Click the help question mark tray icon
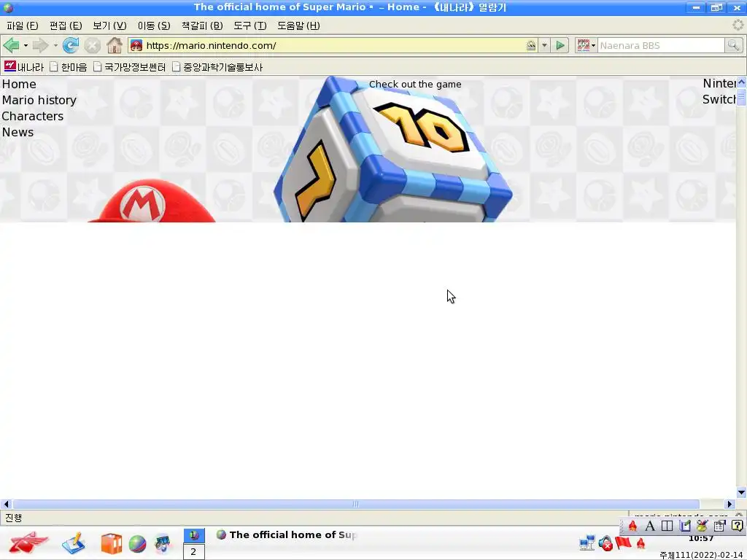This screenshot has width=747, height=560. tap(737, 526)
